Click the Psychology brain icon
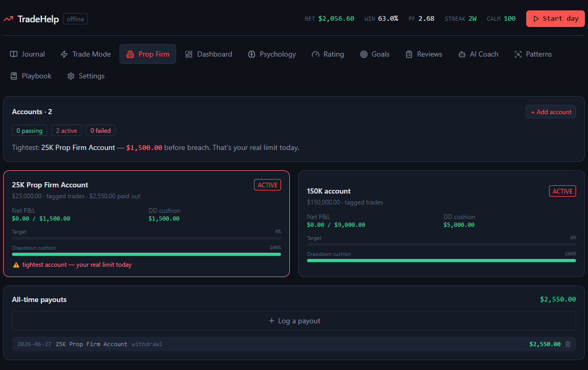Image resolution: width=588 pixels, height=370 pixels. pos(251,54)
